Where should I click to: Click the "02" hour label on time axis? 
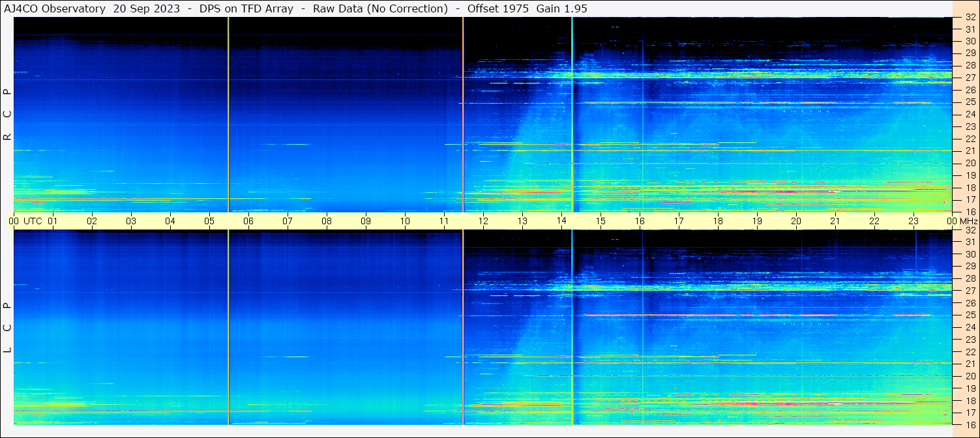click(x=92, y=221)
